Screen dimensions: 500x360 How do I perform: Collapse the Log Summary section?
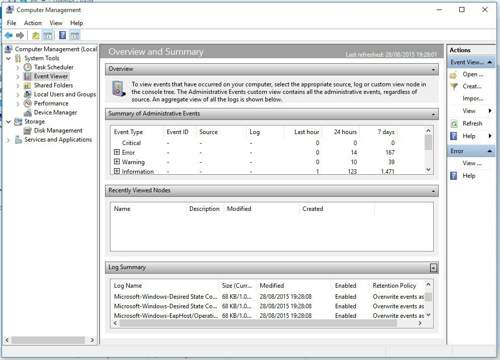[x=433, y=268]
